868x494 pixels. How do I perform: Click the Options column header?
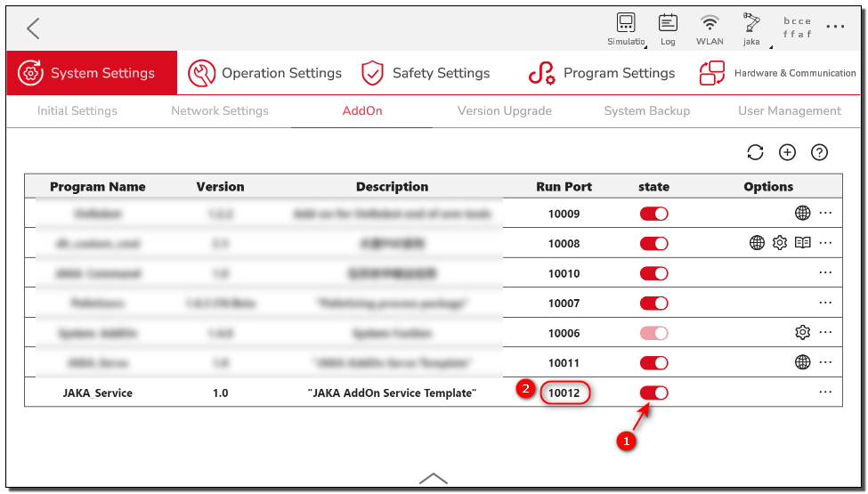coord(768,187)
